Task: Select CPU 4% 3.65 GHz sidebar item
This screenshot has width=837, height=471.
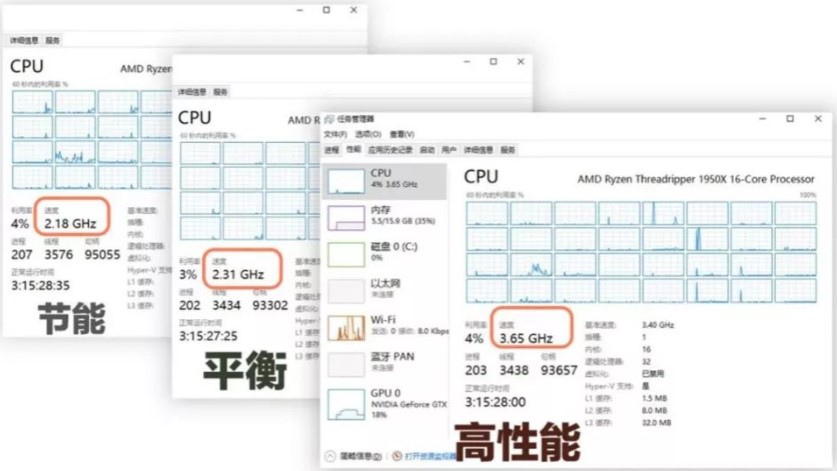Action: tap(384, 181)
